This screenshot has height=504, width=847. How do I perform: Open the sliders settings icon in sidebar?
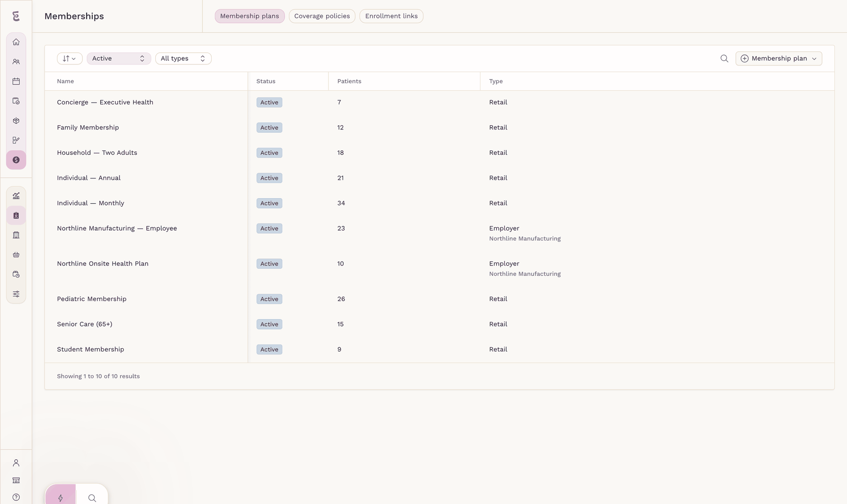tap(16, 294)
